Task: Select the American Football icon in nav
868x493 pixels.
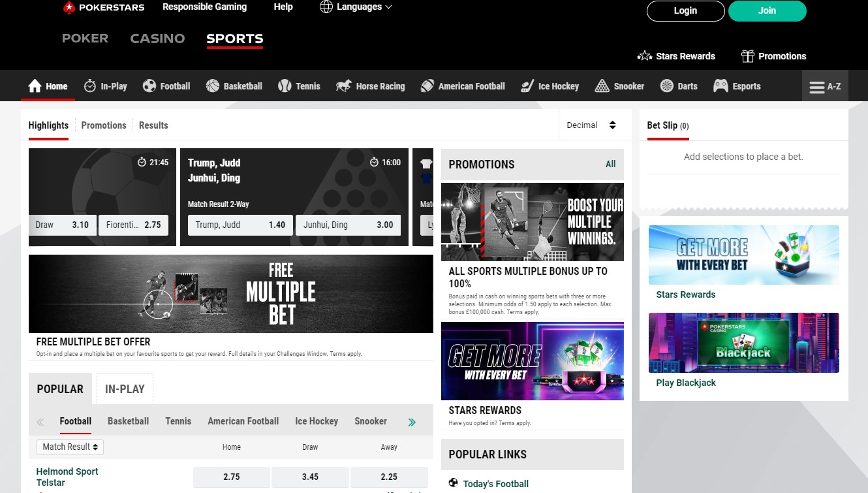Action: pos(427,86)
